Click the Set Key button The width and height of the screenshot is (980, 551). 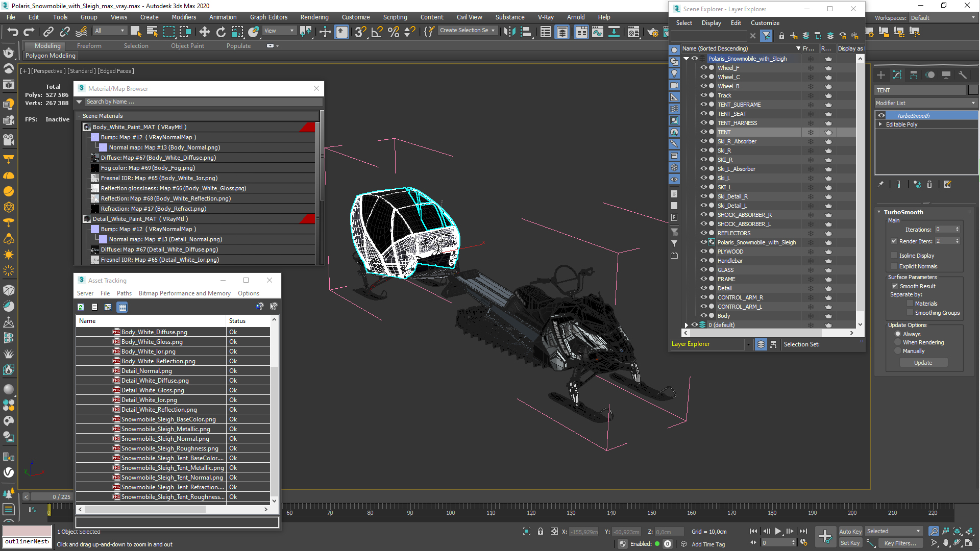[x=850, y=543]
